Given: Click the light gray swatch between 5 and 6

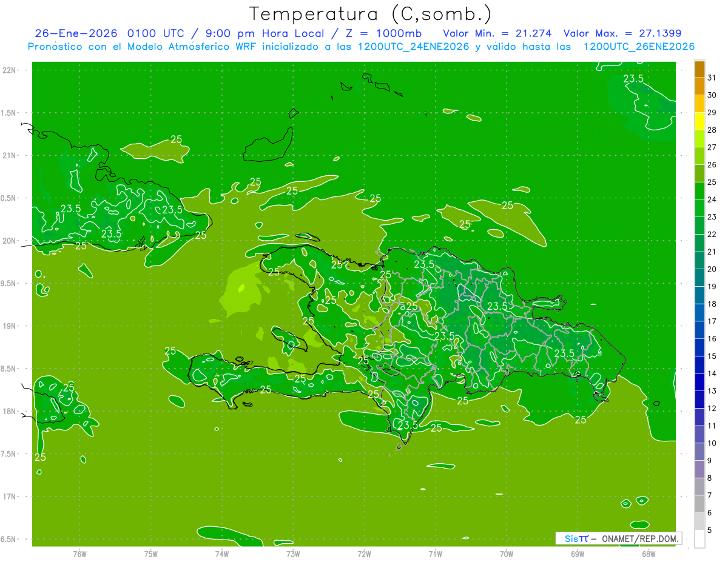Looking at the screenshot, I should tap(700, 521).
